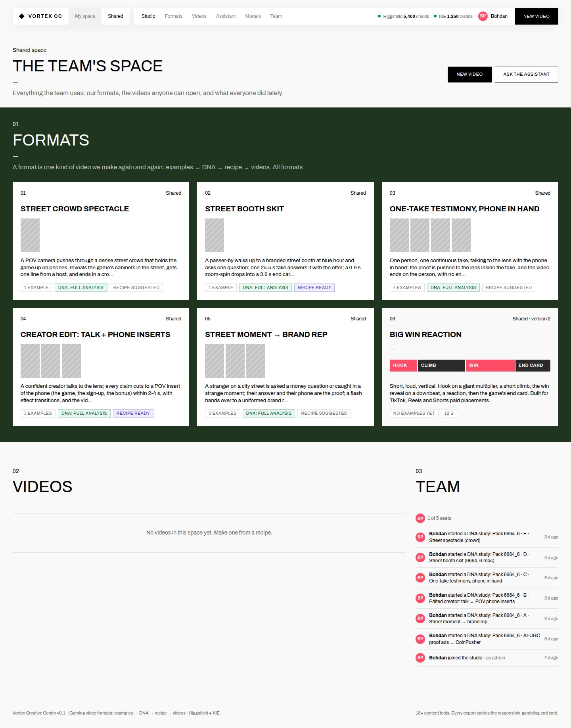Image resolution: width=571 pixels, height=728 pixels.
Task: Navigate to the Models section
Action: [x=253, y=16]
